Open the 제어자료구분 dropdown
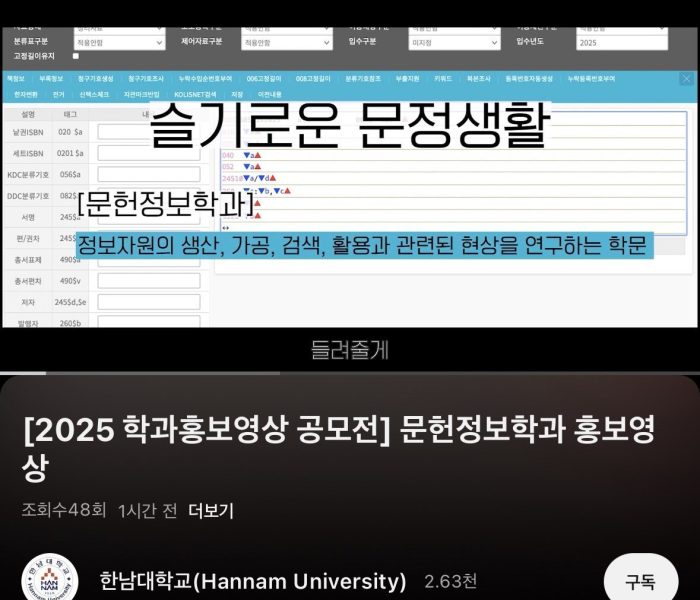Viewport: 700px width, 600px height. (287, 43)
